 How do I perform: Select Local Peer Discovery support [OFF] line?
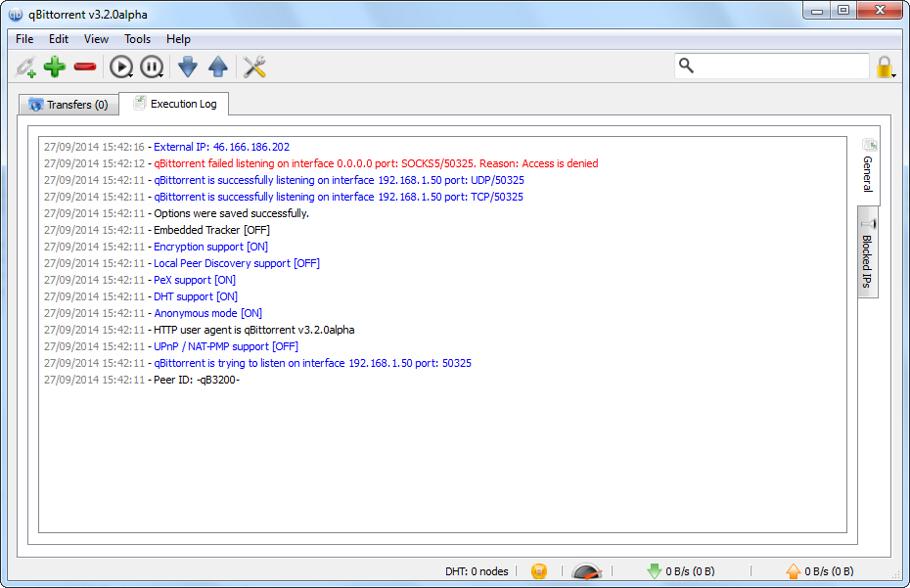pos(182,263)
